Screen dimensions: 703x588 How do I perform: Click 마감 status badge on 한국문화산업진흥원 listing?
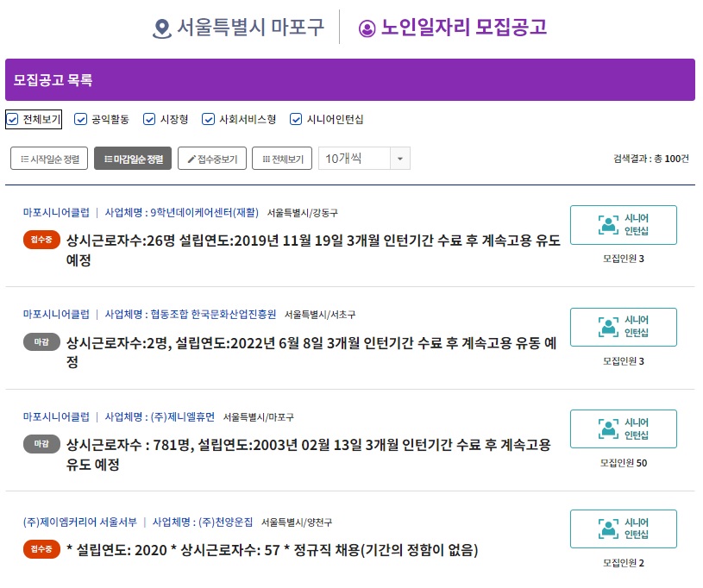click(41, 342)
